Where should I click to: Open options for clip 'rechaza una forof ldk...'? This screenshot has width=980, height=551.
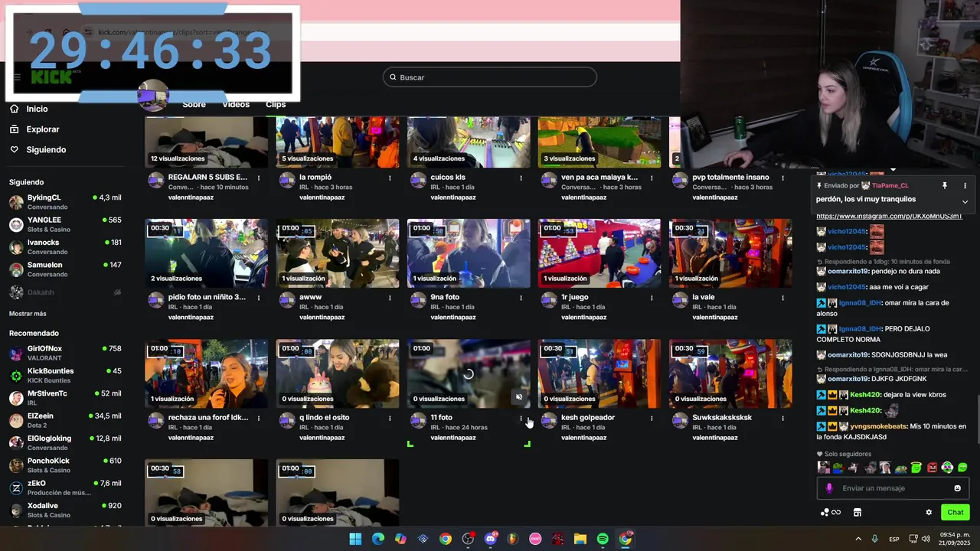(x=259, y=418)
